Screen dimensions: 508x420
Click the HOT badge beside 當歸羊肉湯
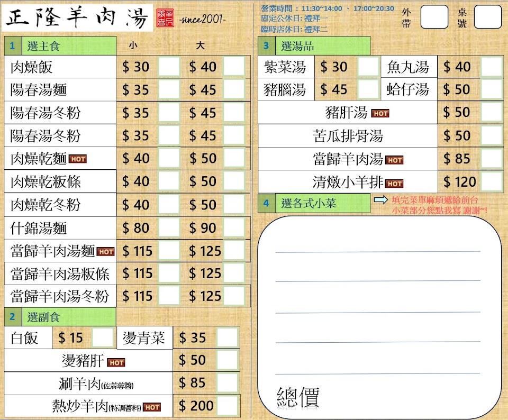395,160
